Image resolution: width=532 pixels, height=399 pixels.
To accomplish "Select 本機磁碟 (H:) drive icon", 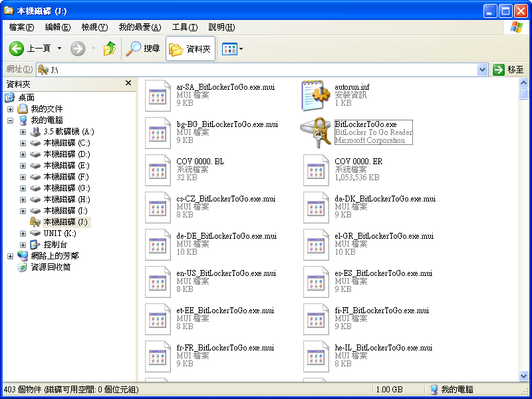I will click(x=35, y=199).
